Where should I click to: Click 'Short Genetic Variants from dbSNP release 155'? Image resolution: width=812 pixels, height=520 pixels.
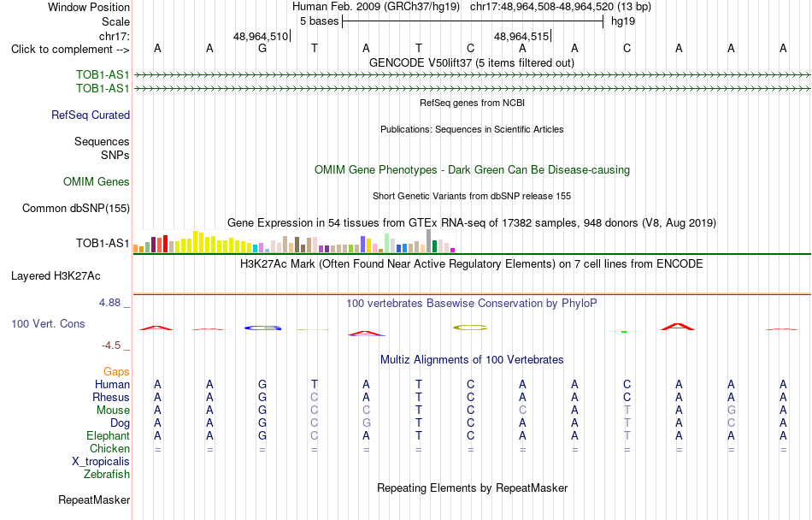(472, 197)
